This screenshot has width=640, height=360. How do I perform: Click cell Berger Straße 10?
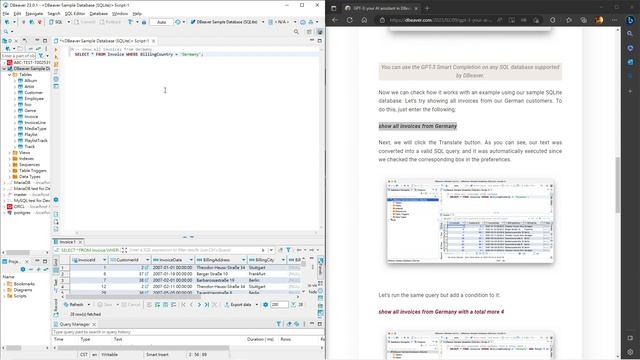tap(220, 274)
